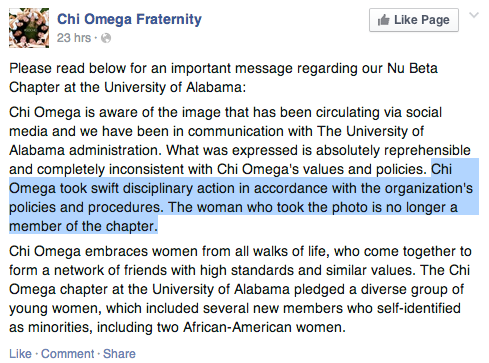Visit the Chi Omega Fraternity page name link

point(129,19)
